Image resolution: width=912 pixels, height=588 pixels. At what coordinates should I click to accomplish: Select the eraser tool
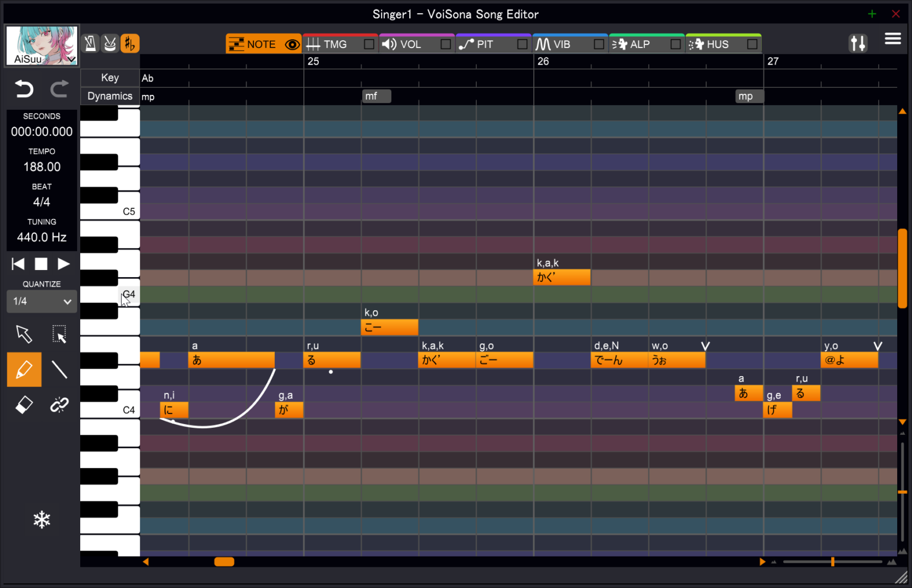[24, 405]
